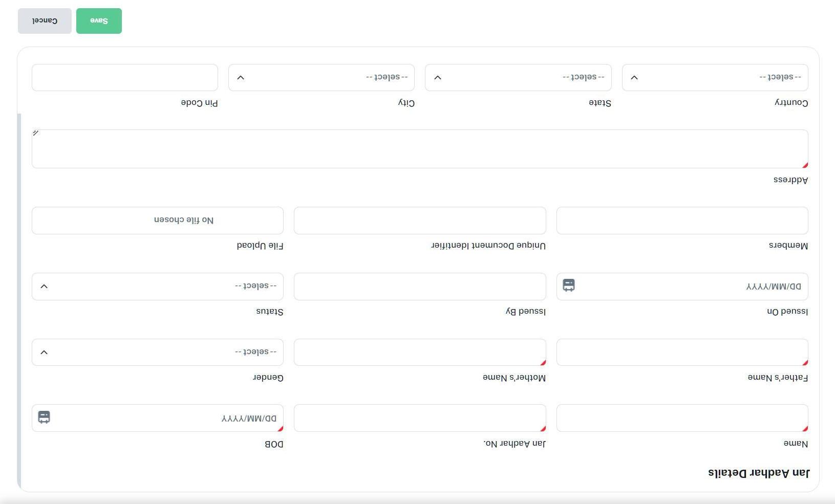Click the Father's Name label

point(778,378)
